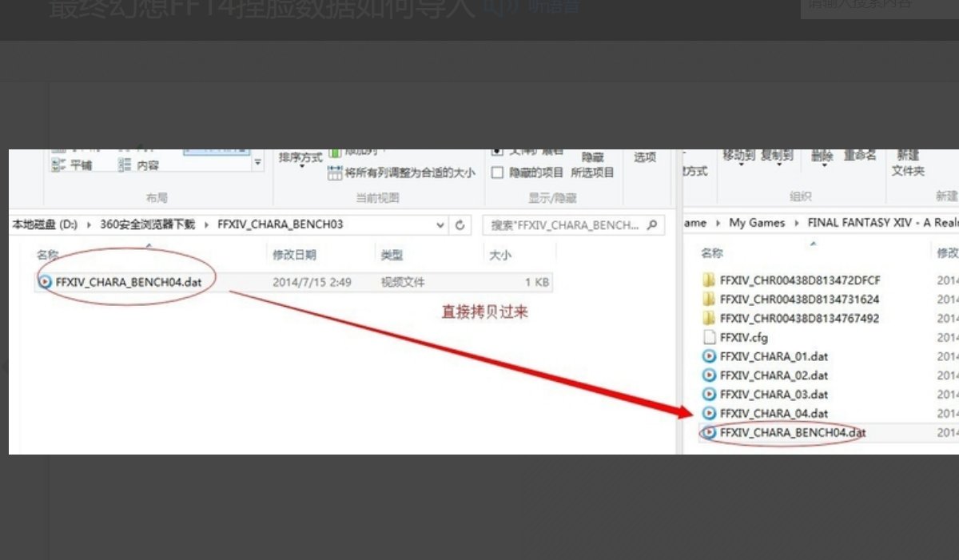Click the Date modified (修改日期) column header
This screenshot has height=560, width=959.
click(x=294, y=255)
